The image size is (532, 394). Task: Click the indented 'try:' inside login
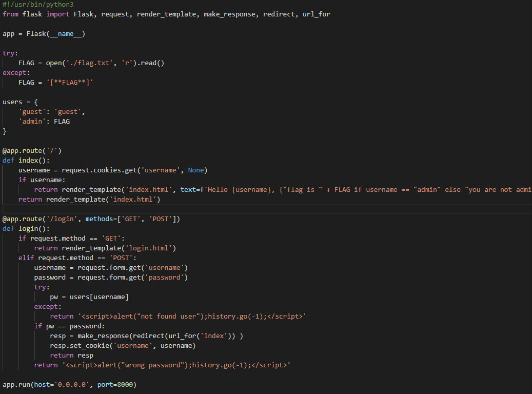[42, 287]
